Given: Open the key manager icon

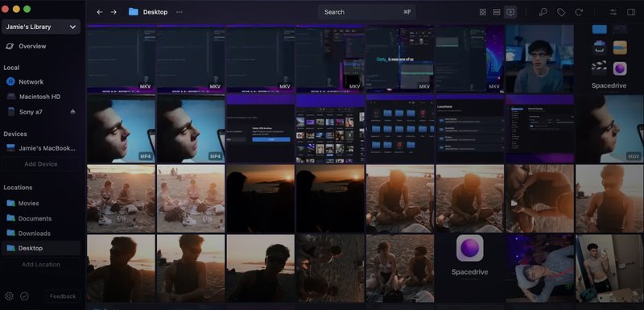Looking at the screenshot, I should (543, 12).
